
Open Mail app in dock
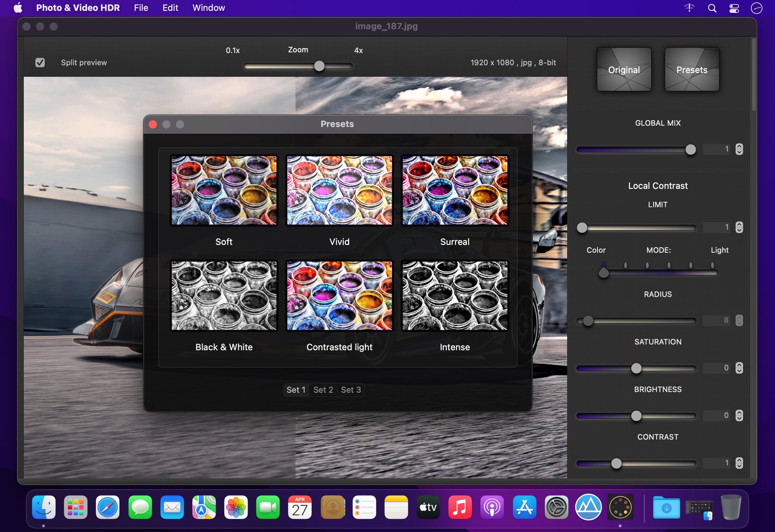click(172, 508)
